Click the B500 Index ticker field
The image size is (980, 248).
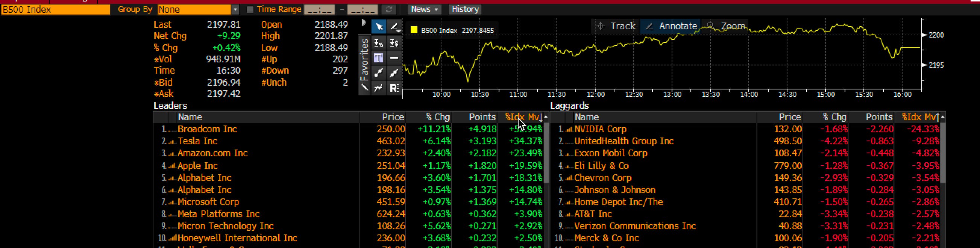pos(56,9)
